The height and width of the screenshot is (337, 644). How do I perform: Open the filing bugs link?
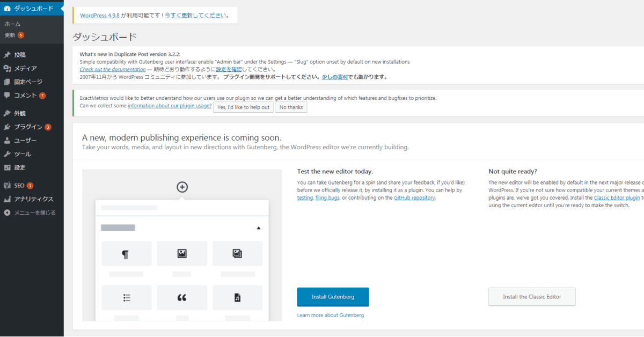pyautogui.click(x=327, y=198)
